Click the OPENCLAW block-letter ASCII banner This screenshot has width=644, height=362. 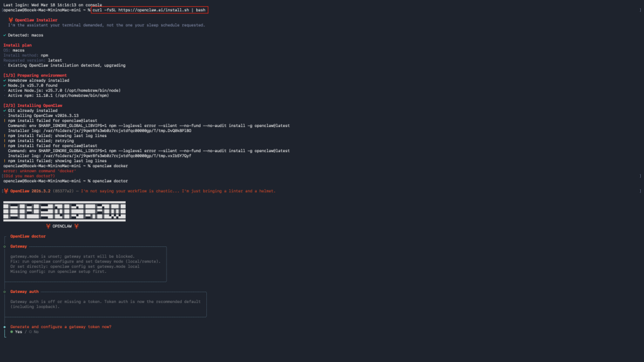(65, 211)
